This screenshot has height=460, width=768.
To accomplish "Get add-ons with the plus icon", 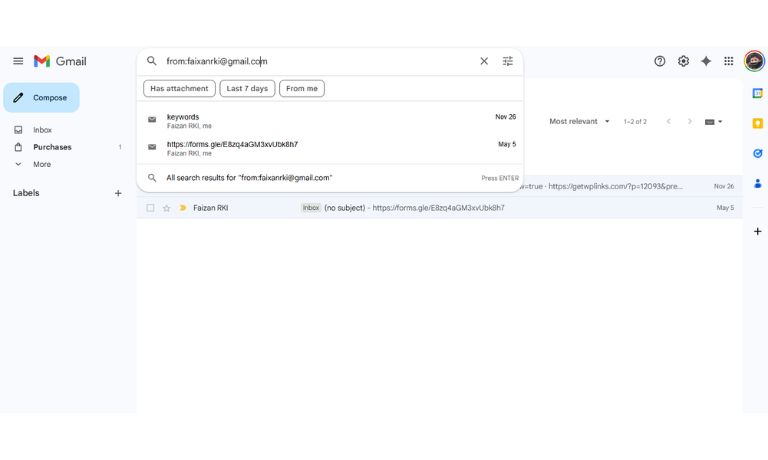I will pos(757,231).
